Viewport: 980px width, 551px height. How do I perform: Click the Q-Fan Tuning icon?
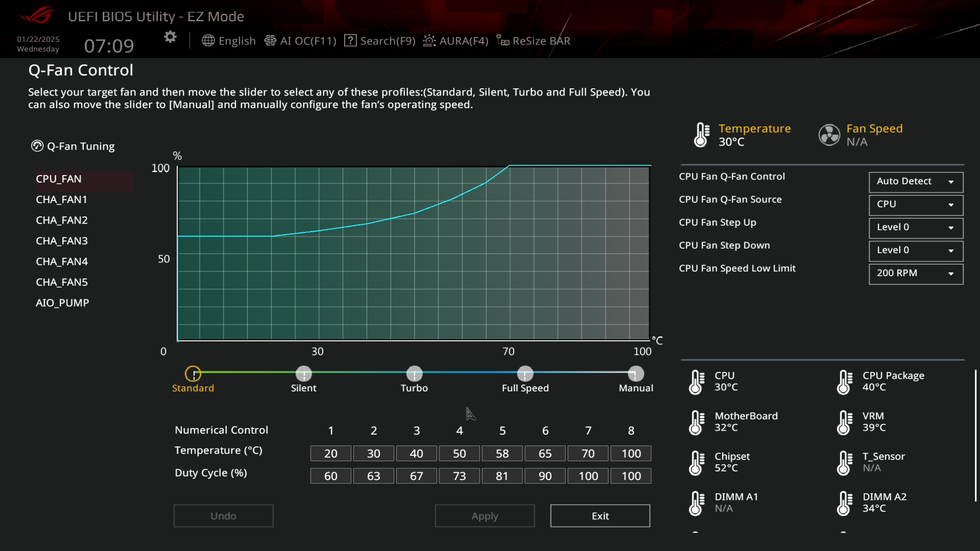[x=37, y=146]
